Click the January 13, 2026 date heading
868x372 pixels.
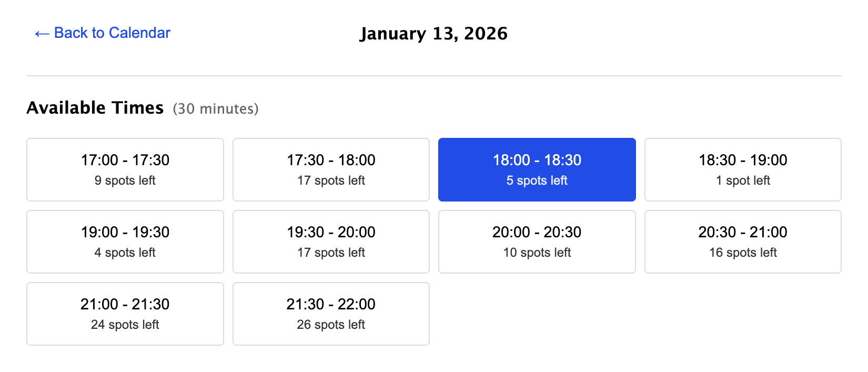tap(433, 34)
